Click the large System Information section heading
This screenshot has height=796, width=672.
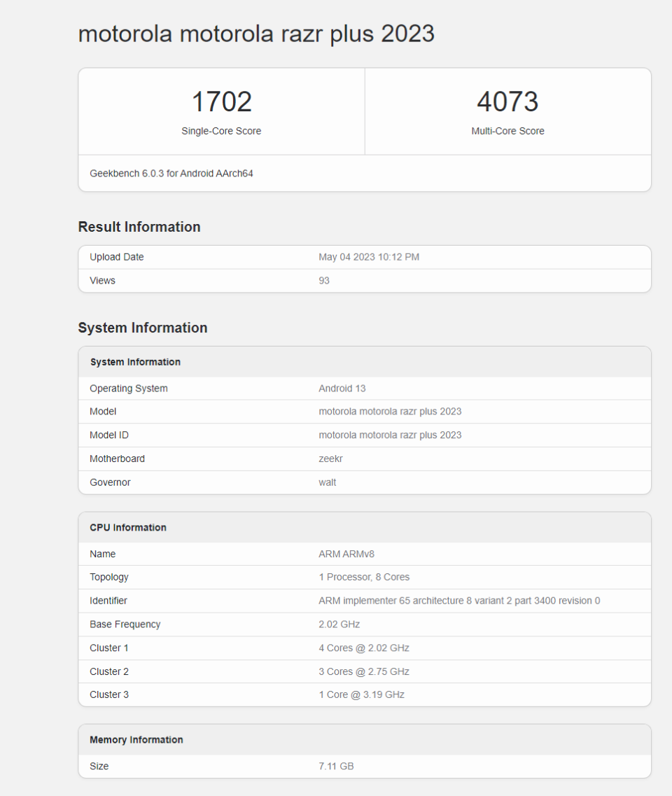pos(143,328)
